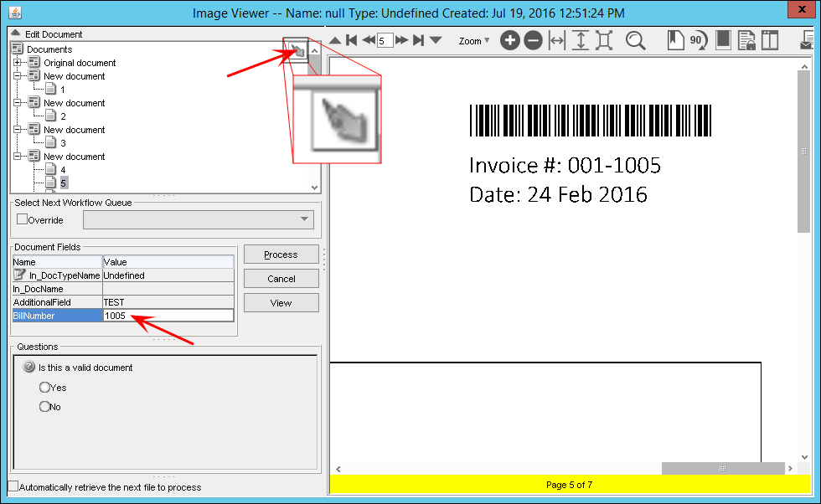The image size is (821, 504).
Task: Click the bookmark page icon
Action: tap(675, 40)
